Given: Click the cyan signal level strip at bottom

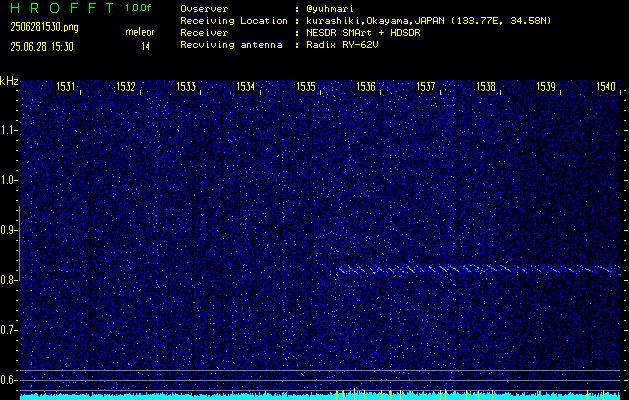Looking at the screenshot, I should (x=320, y=396).
